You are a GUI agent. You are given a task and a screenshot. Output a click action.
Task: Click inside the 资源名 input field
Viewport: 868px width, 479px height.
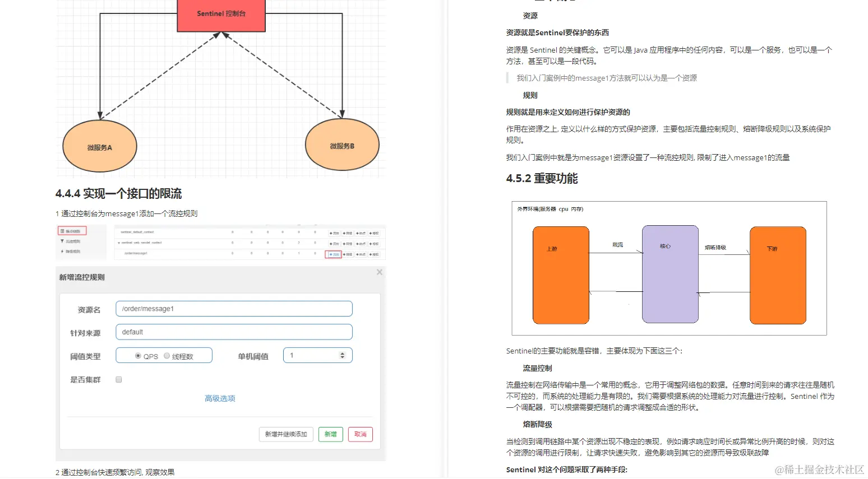(x=233, y=308)
